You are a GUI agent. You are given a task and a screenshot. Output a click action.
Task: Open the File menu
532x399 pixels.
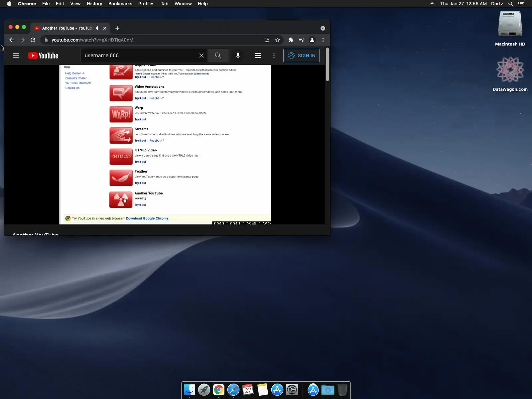[46, 4]
